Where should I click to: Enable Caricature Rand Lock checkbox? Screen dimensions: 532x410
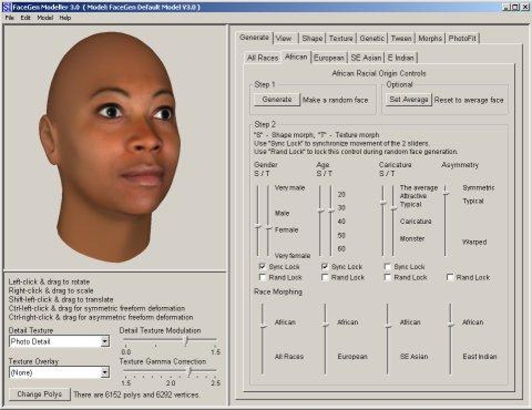tap(388, 278)
